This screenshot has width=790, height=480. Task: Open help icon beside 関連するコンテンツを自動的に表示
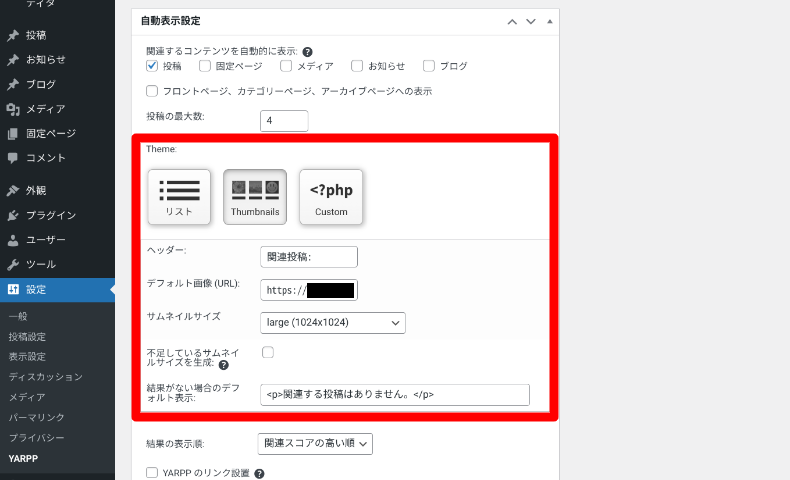pos(307,52)
